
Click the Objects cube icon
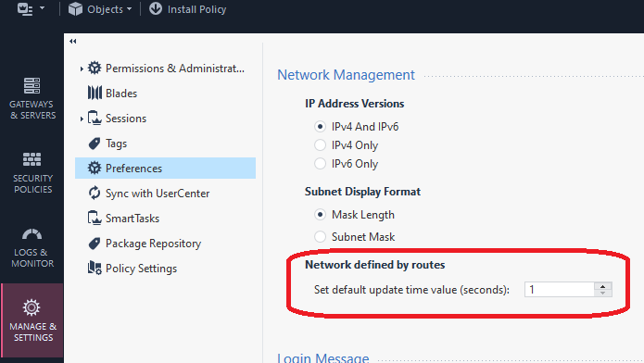coord(75,9)
